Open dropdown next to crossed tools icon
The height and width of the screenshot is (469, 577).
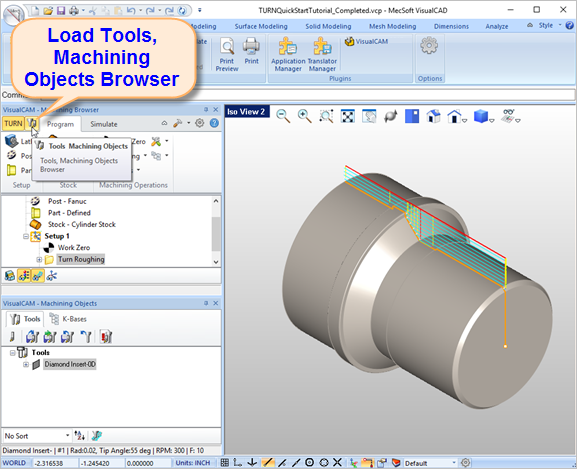click(167, 141)
